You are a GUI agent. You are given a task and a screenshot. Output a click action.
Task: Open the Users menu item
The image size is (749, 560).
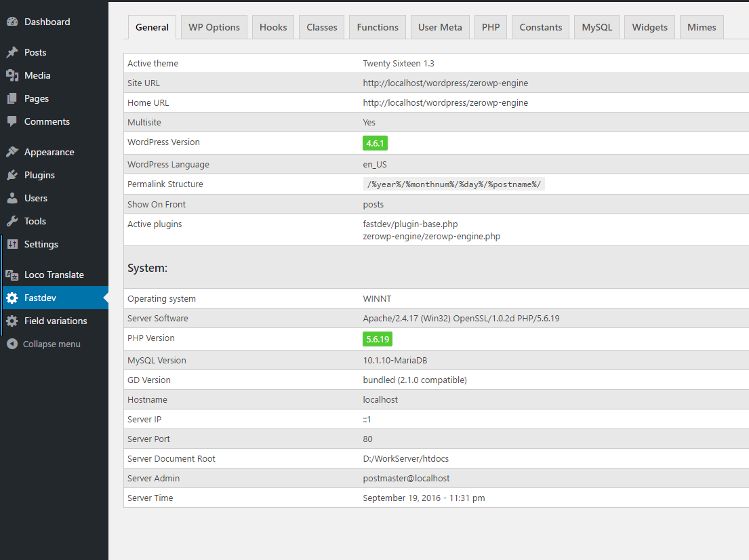pyautogui.click(x=36, y=198)
